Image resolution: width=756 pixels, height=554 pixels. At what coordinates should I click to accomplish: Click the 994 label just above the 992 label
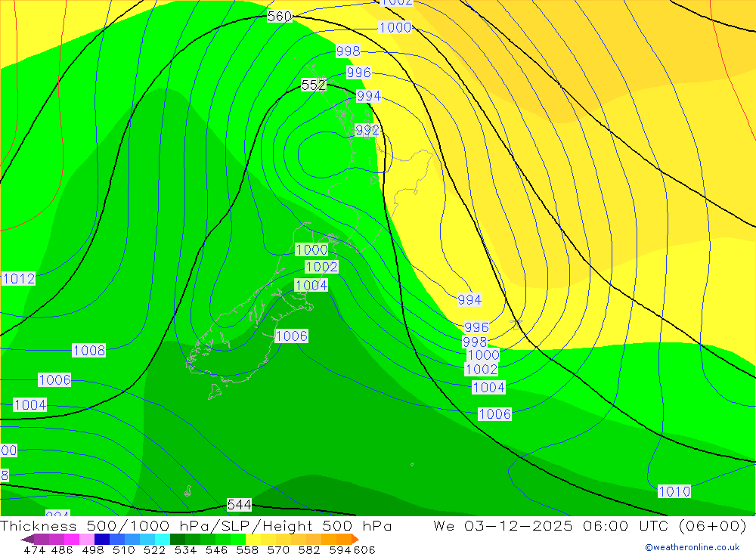point(369,96)
